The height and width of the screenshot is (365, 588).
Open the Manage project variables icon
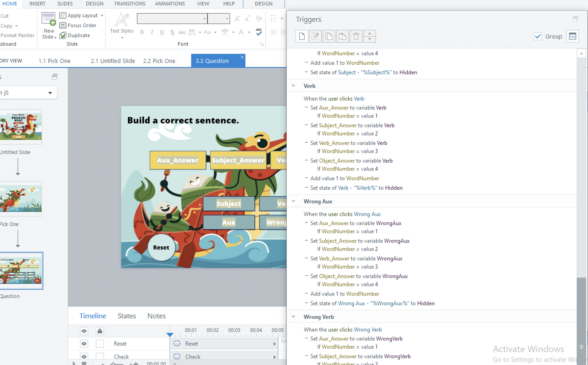pos(573,36)
